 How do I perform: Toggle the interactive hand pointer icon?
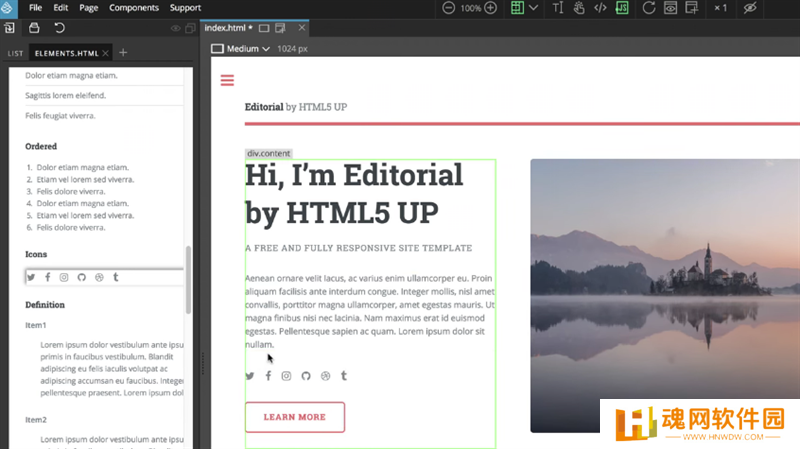[x=579, y=8]
